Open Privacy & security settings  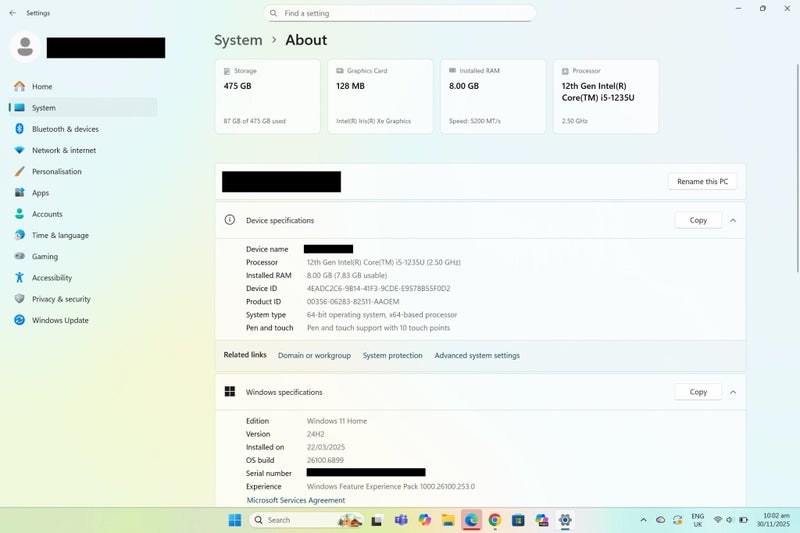pyautogui.click(x=61, y=299)
